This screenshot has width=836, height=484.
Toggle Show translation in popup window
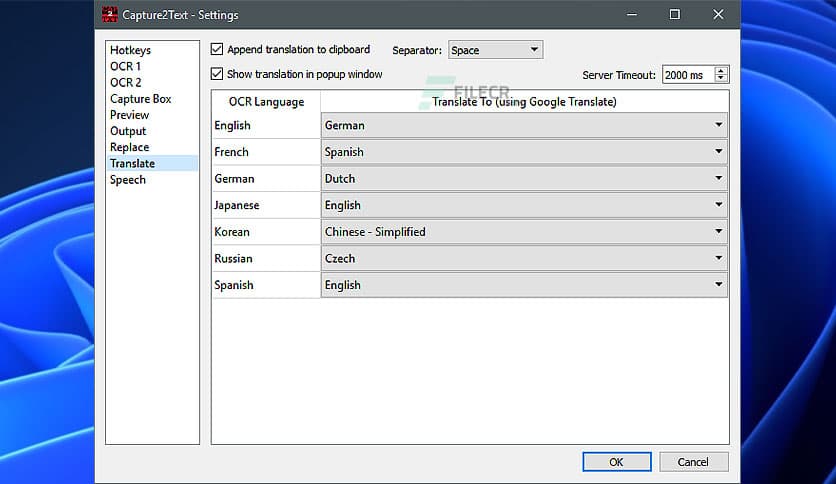[218, 74]
